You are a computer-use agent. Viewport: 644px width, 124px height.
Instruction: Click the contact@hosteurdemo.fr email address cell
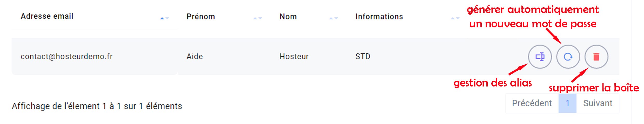67,57
